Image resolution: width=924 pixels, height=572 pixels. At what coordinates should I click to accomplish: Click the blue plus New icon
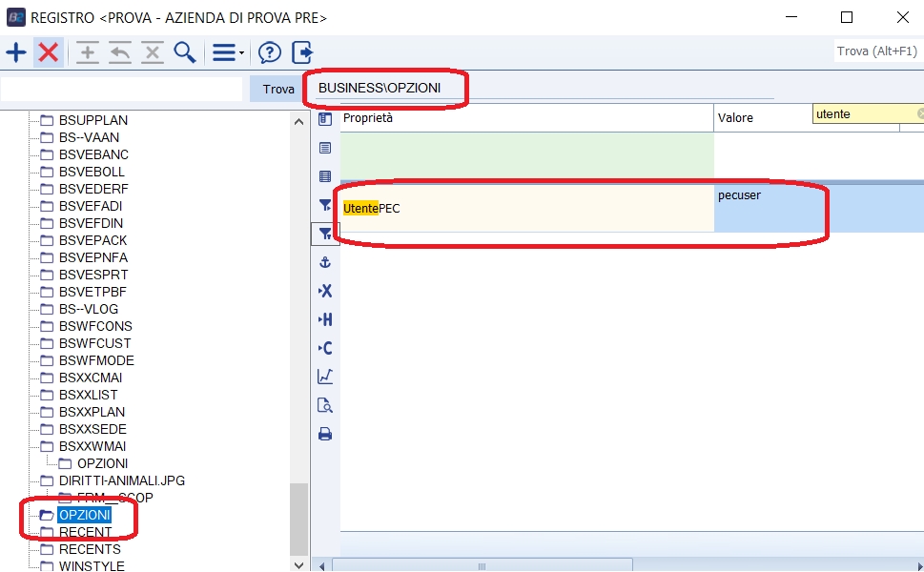[x=16, y=52]
